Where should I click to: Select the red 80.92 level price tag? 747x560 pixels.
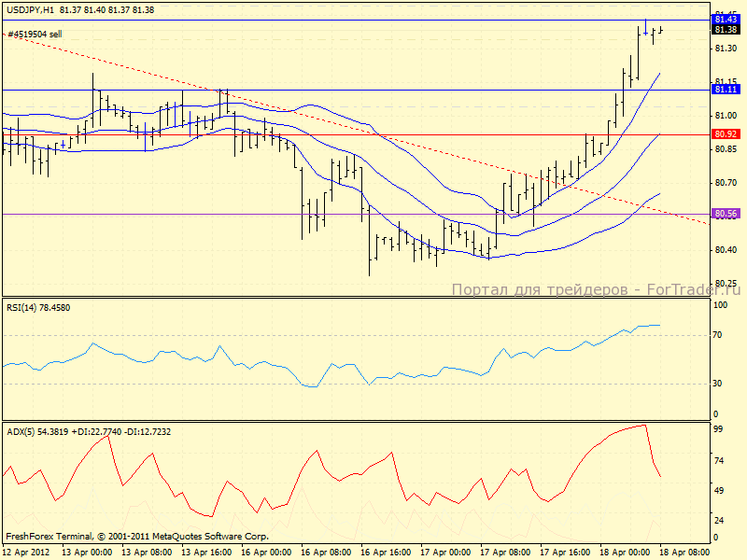(x=726, y=133)
